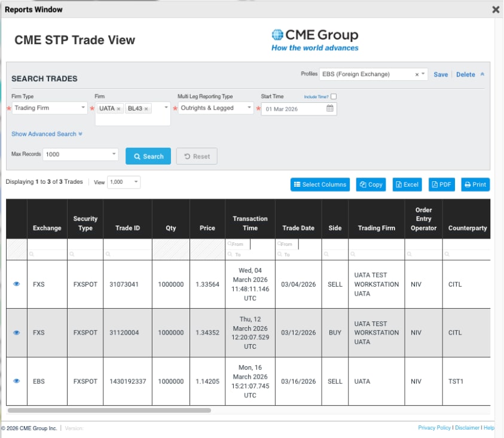Open the View page-size dropdown

pos(124,182)
